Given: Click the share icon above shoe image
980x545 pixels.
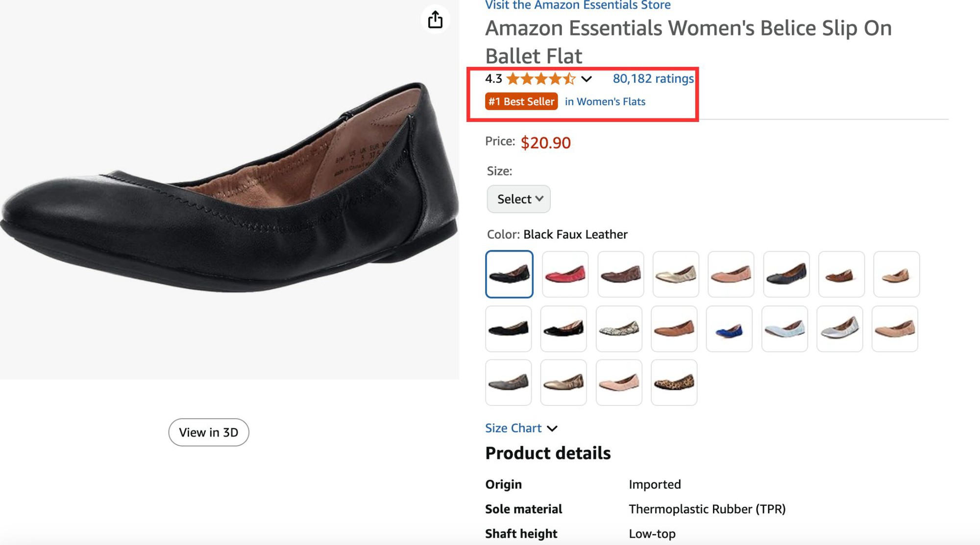Looking at the screenshot, I should click(435, 20).
